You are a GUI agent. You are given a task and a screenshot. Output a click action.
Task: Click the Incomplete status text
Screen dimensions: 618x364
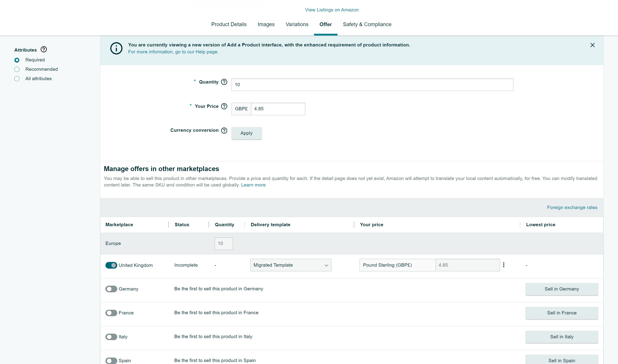tap(186, 265)
